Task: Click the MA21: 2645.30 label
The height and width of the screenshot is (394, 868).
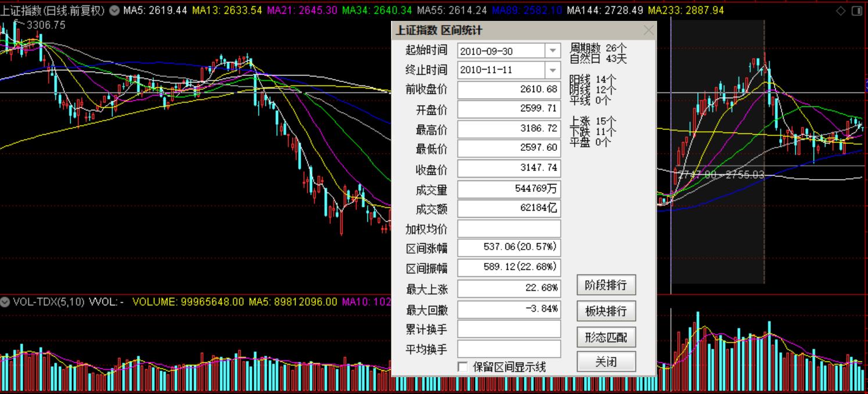Action: [x=302, y=10]
